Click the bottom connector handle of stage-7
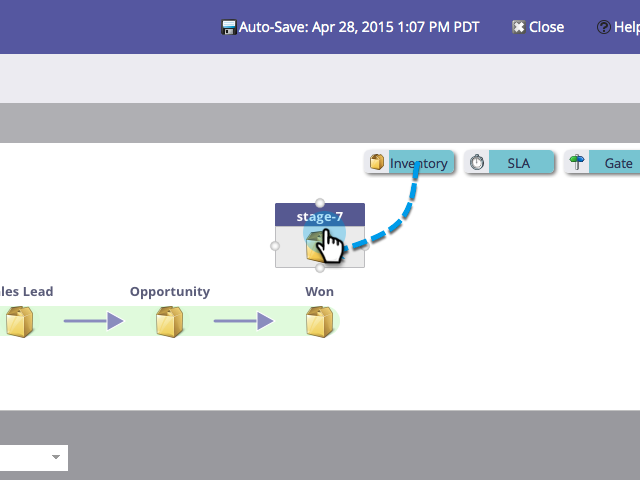 click(320, 268)
